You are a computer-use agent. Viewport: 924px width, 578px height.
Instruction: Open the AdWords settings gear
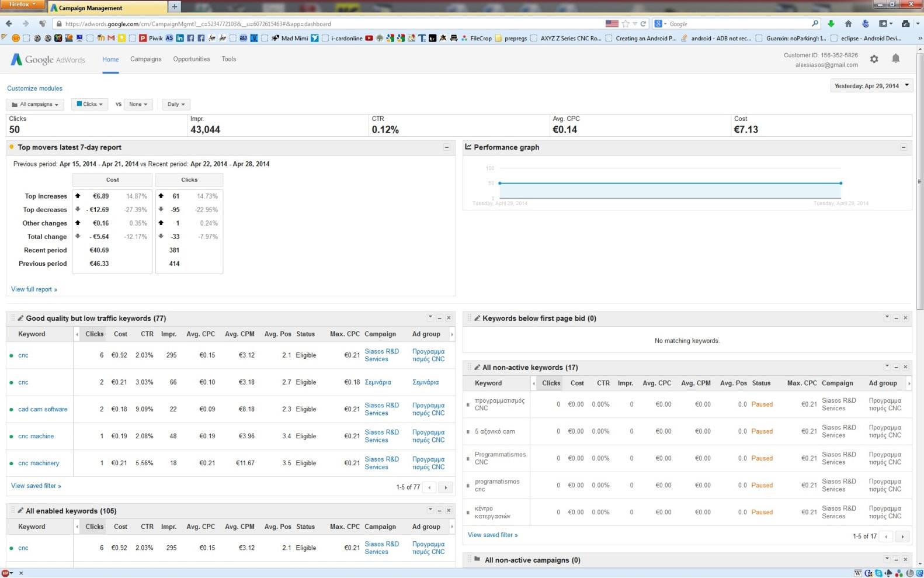[x=874, y=59]
